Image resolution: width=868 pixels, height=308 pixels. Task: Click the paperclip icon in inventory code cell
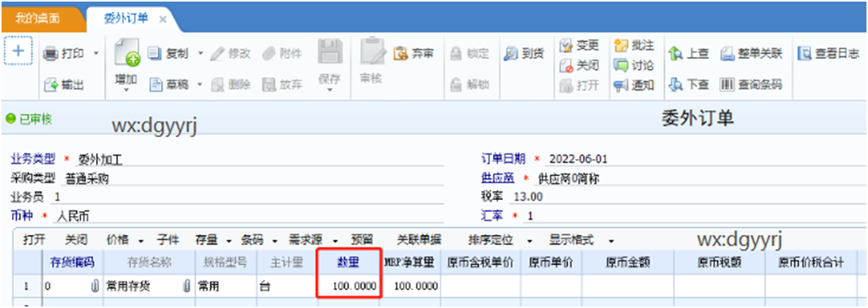(94, 287)
